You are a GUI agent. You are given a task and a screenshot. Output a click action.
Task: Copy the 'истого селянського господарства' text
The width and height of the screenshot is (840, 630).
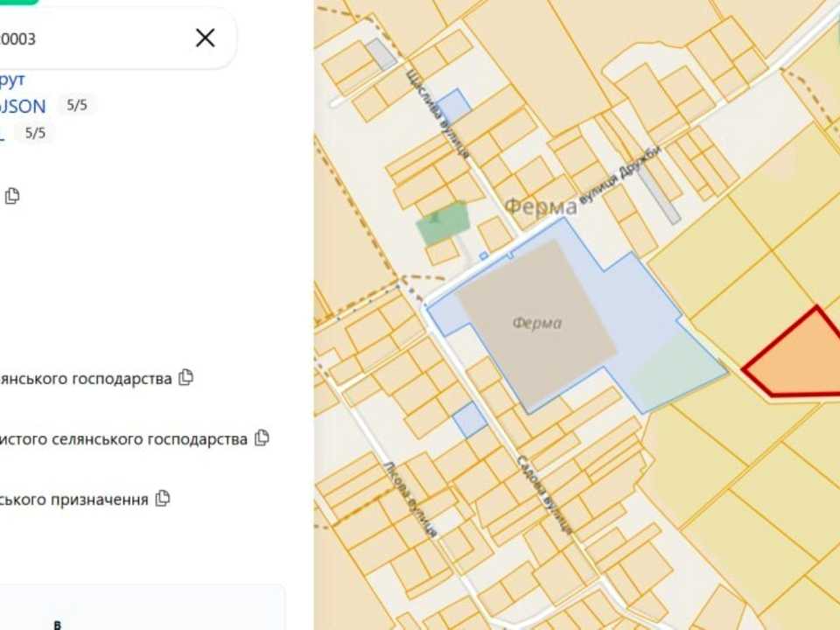[262, 437]
